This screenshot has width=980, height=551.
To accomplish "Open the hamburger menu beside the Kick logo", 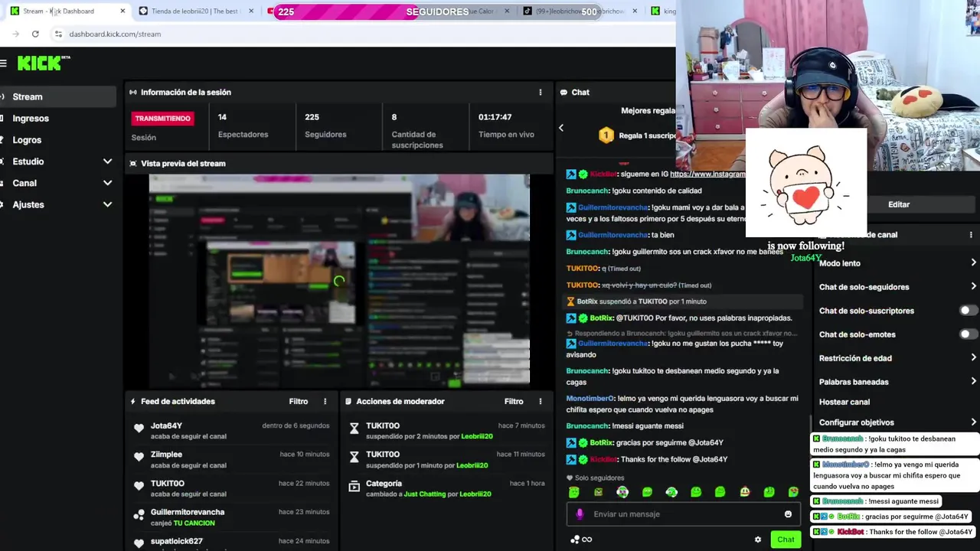I will click(x=4, y=64).
